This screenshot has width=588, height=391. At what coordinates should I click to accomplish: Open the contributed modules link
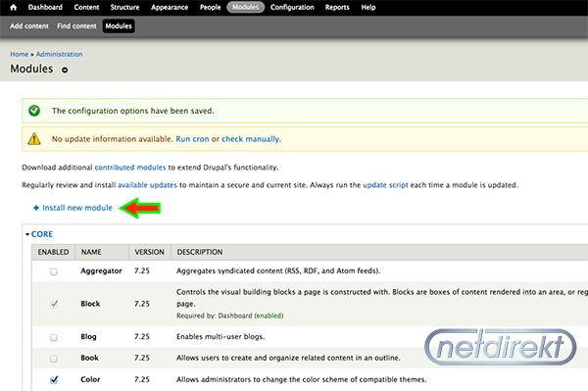coord(130,168)
